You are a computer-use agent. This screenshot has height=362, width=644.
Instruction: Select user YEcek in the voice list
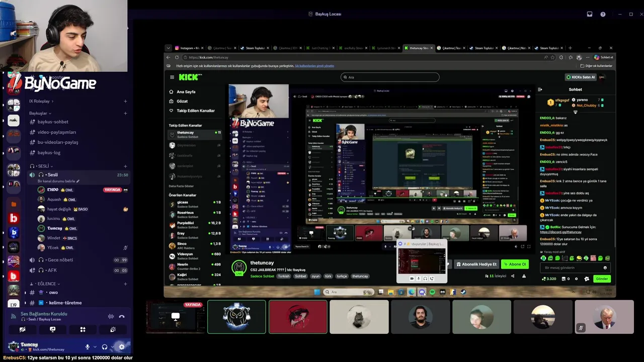click(x=83, y=247)
